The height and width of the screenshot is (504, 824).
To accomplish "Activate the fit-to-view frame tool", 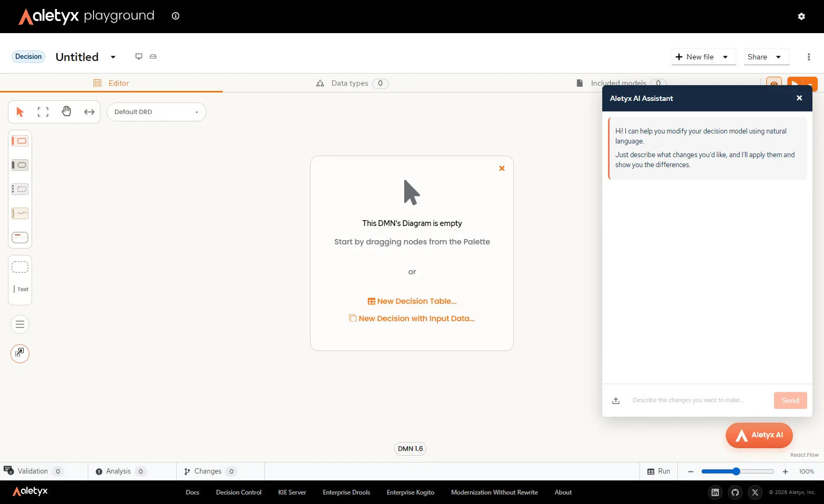I will (x=43, y=112).
